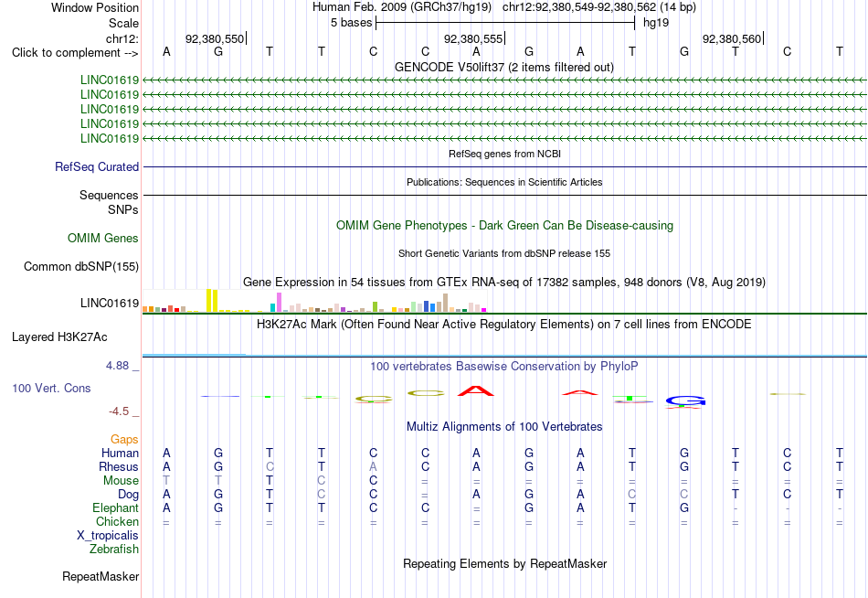Click the RefSeq Curated track label
This screenshot has width=868, height=598.
(x=97, y=166)
